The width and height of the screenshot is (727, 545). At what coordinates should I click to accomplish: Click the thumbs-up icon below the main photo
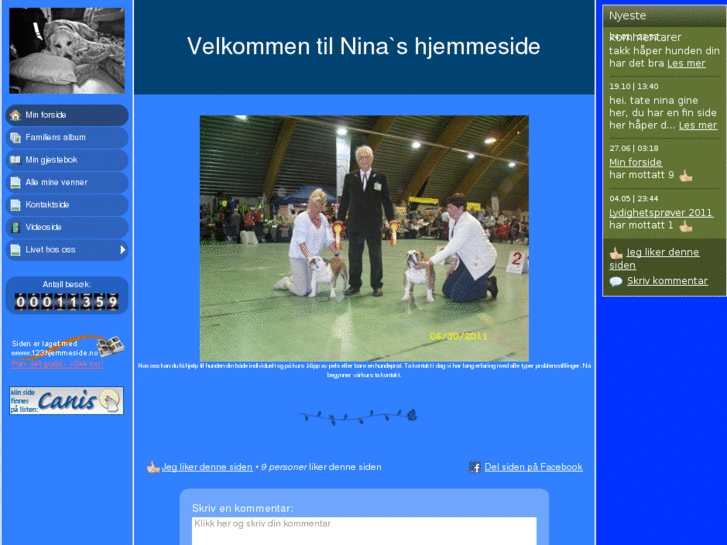point(153,467)
